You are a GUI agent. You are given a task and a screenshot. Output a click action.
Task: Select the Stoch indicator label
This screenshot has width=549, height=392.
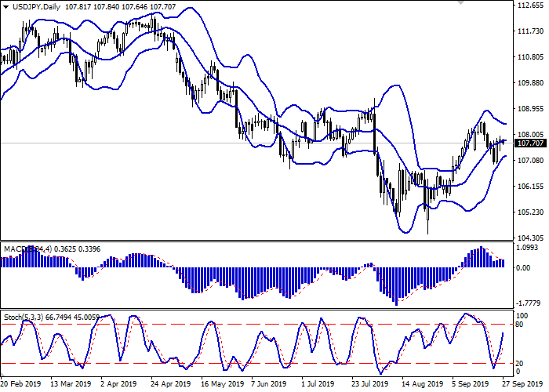13,317
